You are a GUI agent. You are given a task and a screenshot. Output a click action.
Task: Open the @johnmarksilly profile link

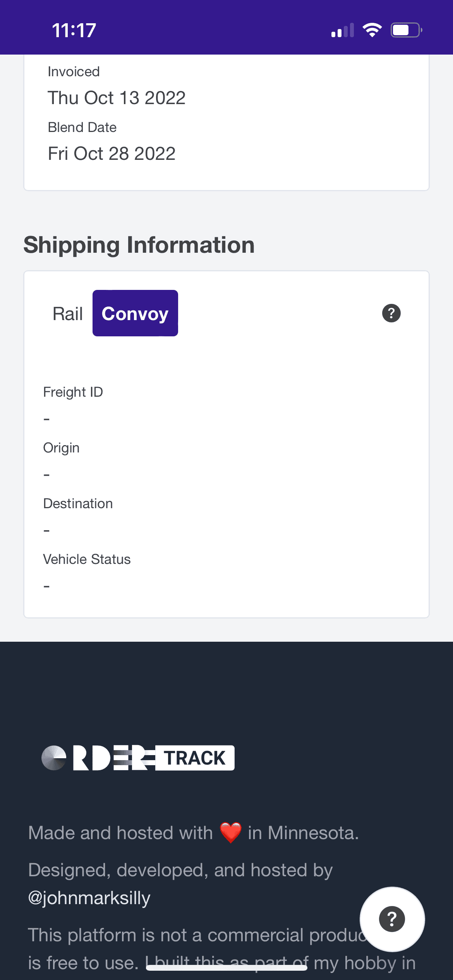tap(89, 898)
